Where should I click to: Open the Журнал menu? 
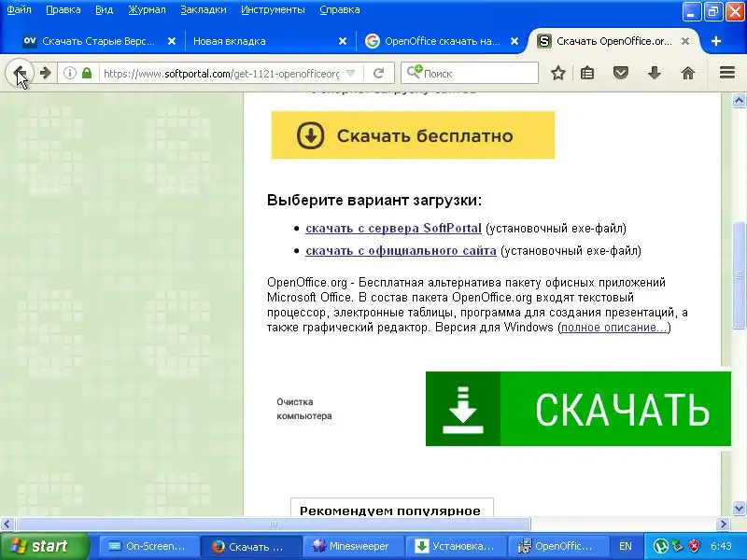tap(147, 9)
